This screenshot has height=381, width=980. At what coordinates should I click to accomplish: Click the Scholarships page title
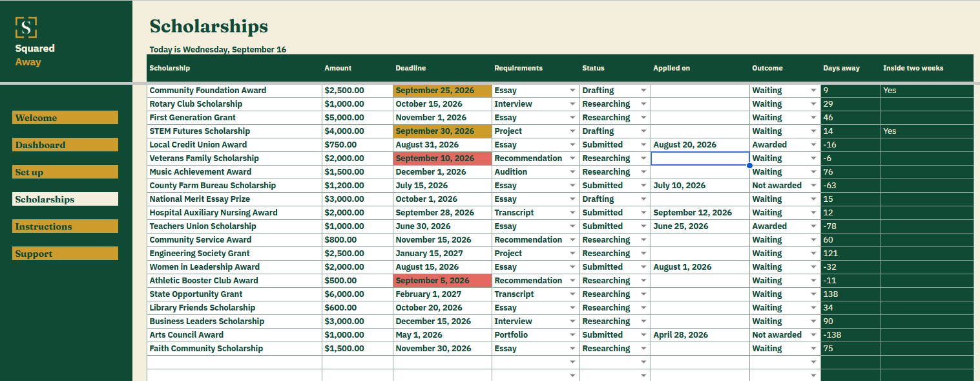(x=209, y=27)
